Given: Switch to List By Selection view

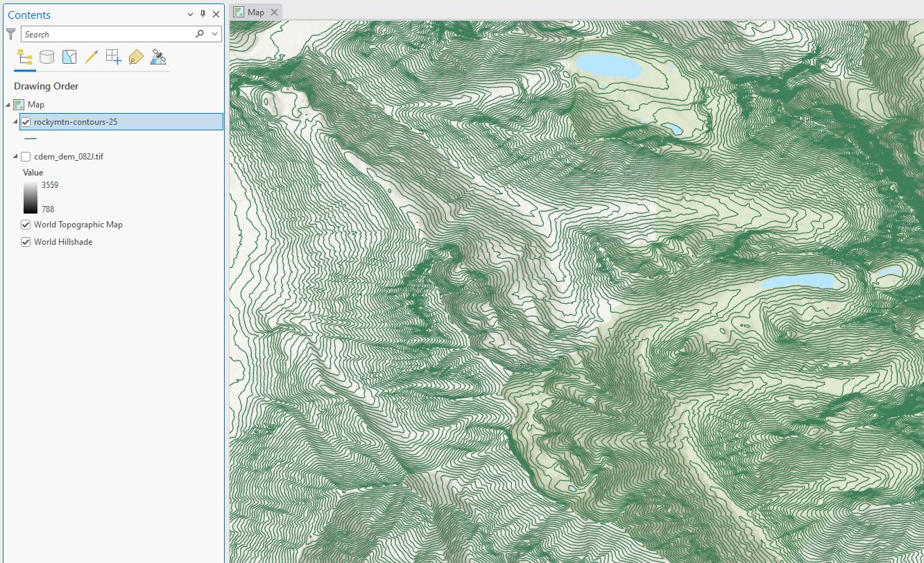Looking at the screenshot, I should [69, 57].
